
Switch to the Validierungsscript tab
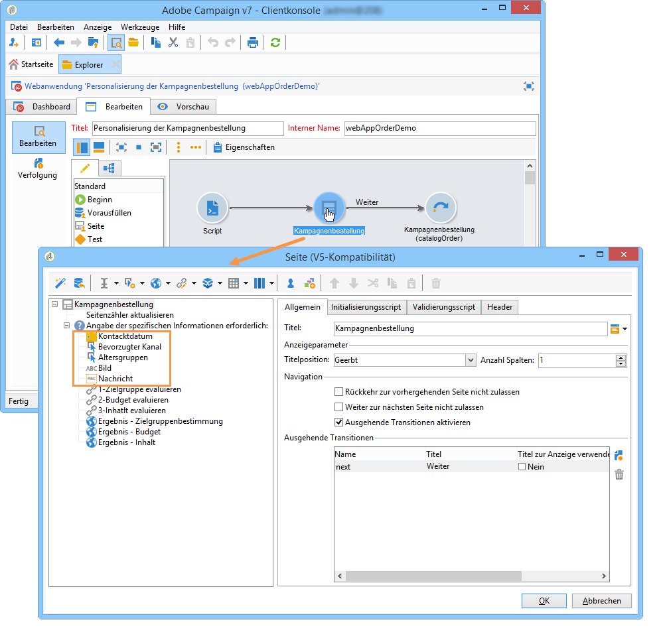click(443, 307)
